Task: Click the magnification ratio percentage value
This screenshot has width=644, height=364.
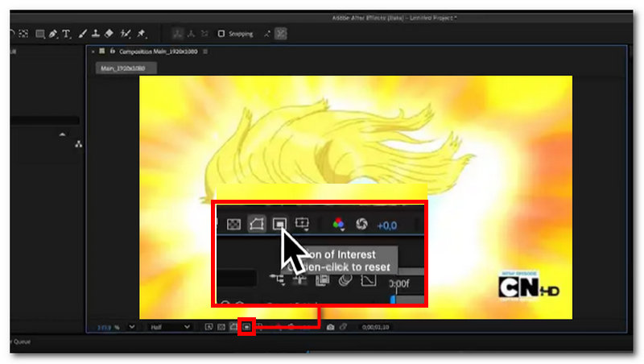Action: pos(109,328)
